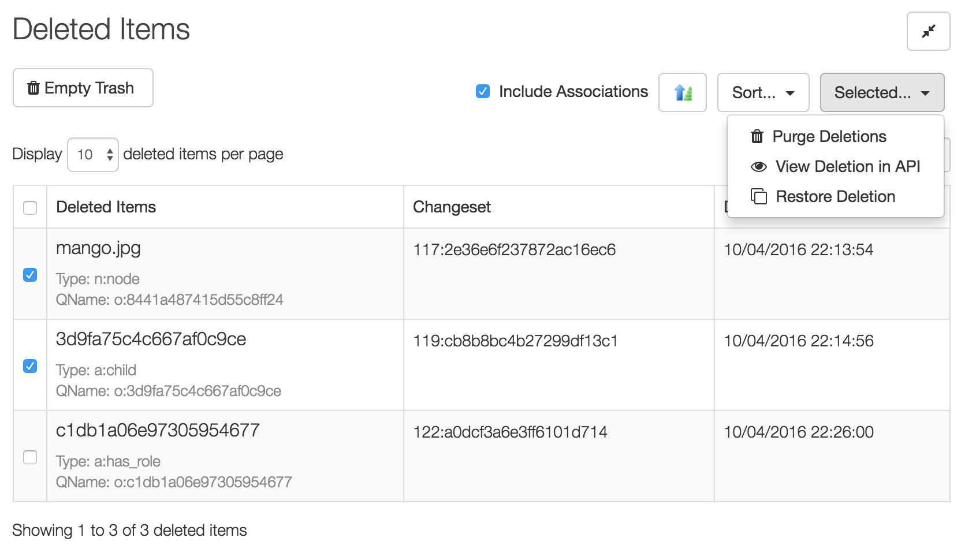Toggle the select-all header checkbox

[x=30, y=208]
